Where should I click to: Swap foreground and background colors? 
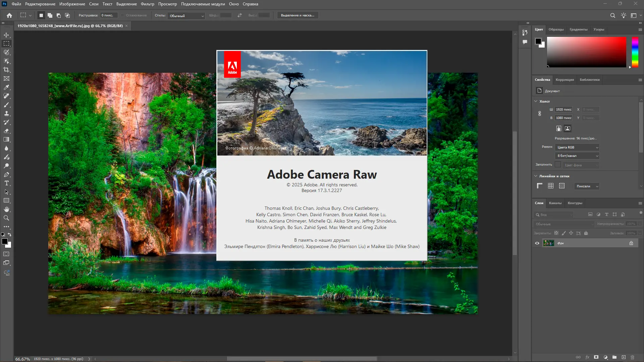pyautogui.click(x=10, y=235)
